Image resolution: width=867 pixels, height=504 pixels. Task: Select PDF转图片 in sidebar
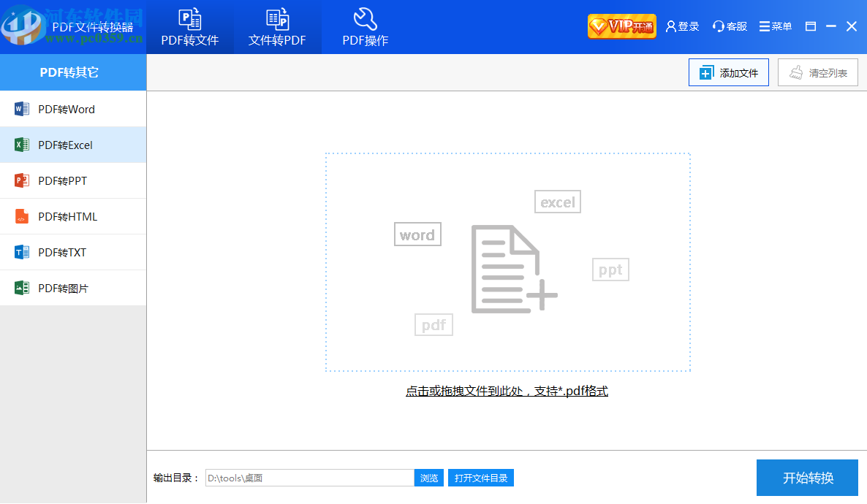[x=73, y=288]
